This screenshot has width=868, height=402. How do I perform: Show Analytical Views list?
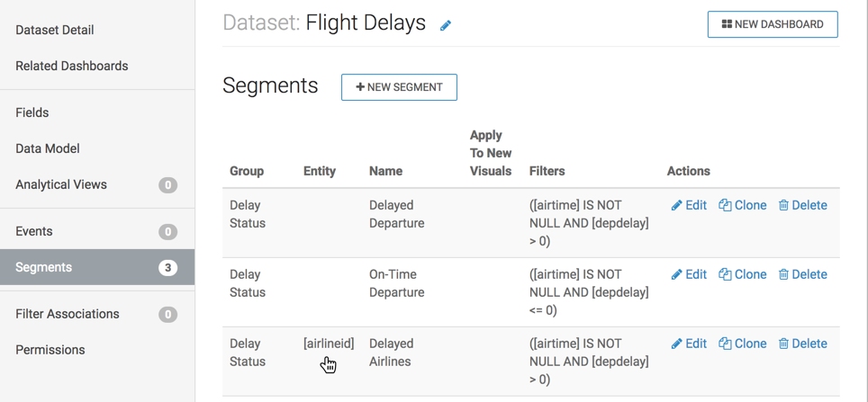[x=61, y=184]
